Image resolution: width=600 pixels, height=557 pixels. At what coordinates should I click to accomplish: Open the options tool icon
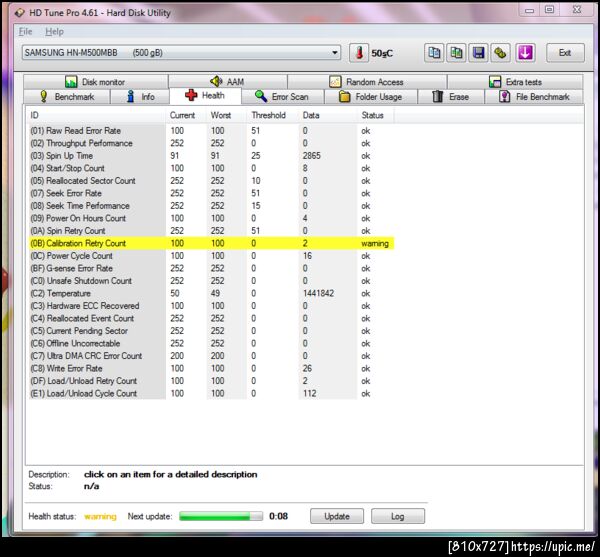click(x=500, y=53)
